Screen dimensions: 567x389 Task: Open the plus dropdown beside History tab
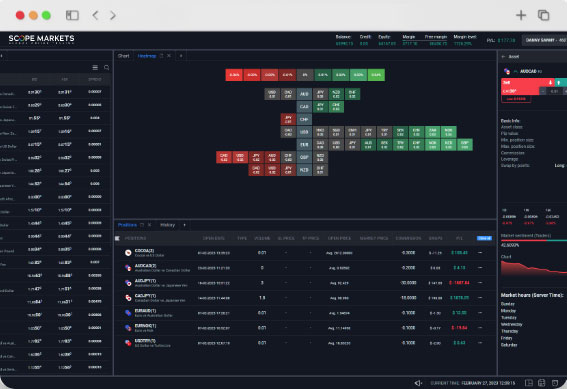184,225
